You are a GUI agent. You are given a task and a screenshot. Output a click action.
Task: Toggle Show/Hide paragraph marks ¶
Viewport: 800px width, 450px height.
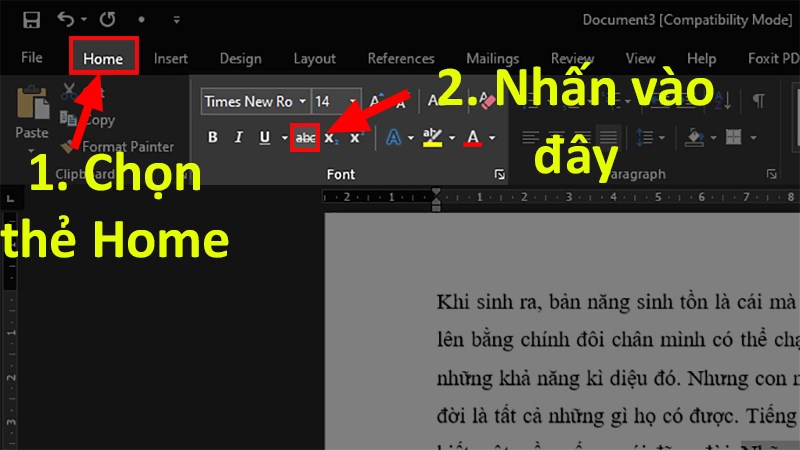coord(759,101)
